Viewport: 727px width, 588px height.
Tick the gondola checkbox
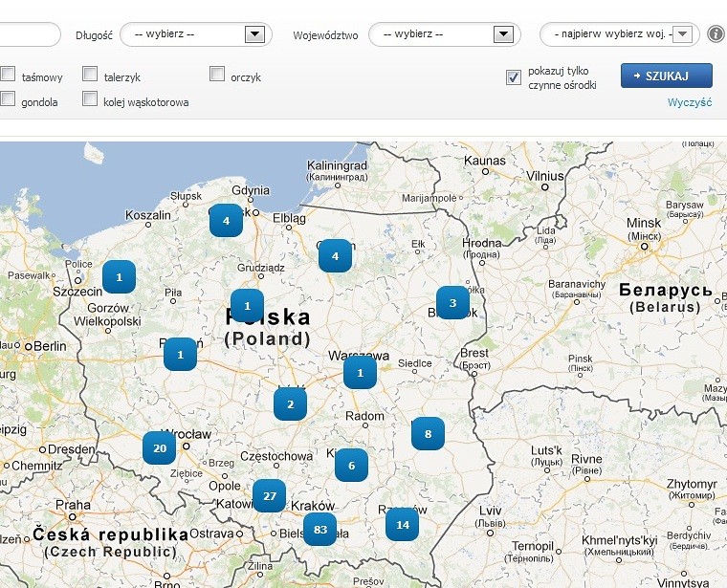coord(8,98)
